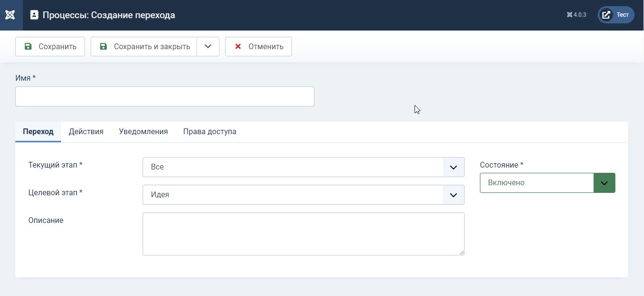Select the Переход tab
The image size is (644, 296).
pyautogui.click(x=38, y=132)
